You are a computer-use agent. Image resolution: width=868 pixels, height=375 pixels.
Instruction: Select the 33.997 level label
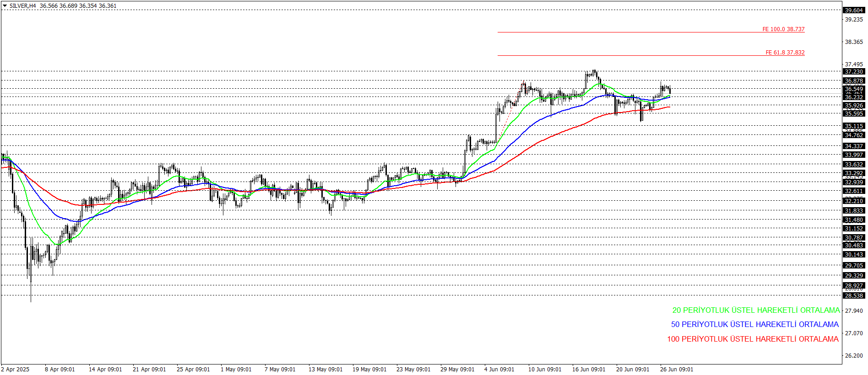point(854,155)
